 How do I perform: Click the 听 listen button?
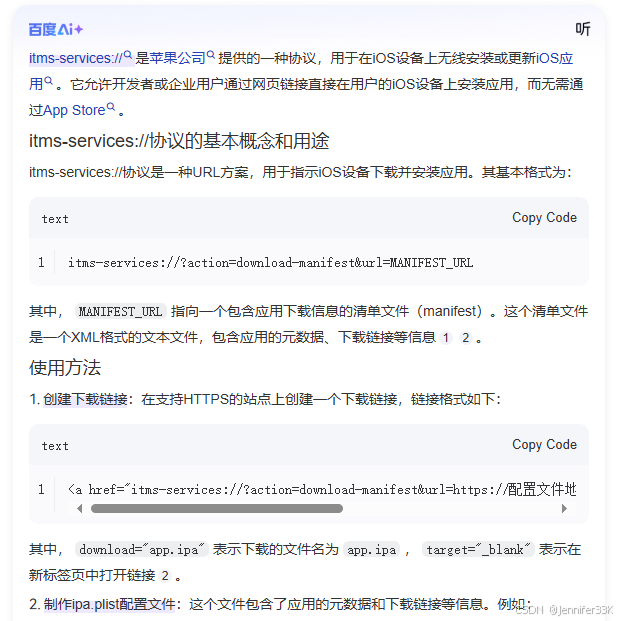click(x=582, y=29)
